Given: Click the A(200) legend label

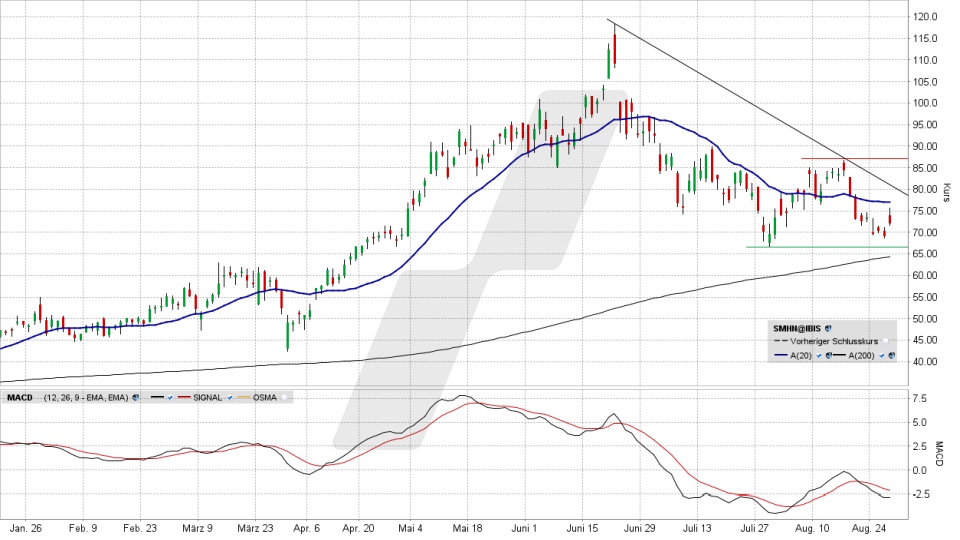Looking at the screenshot, I should (861, 356).
